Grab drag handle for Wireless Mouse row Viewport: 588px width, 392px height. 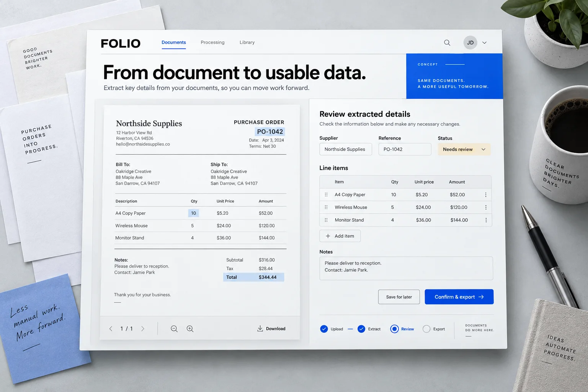click(x=326, y=207)
